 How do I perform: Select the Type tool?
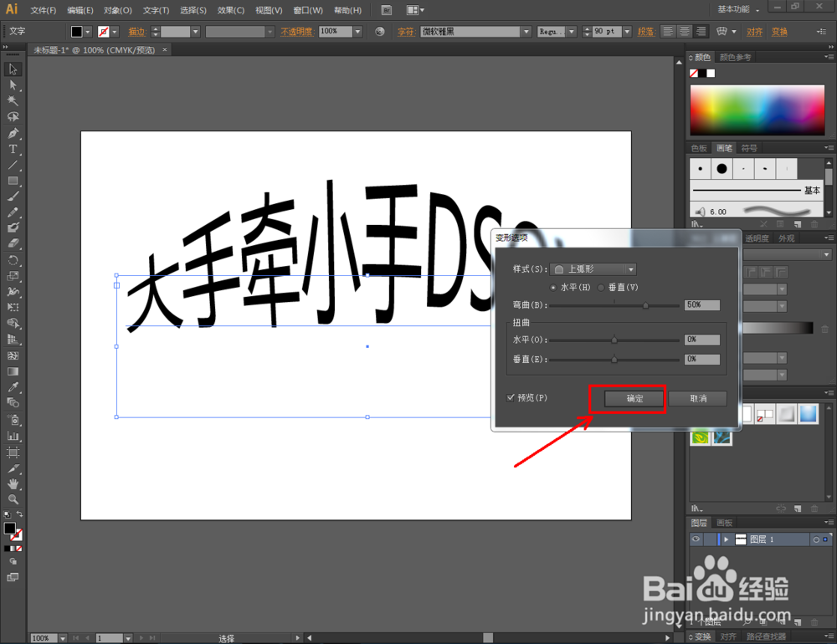pos(13,150)
